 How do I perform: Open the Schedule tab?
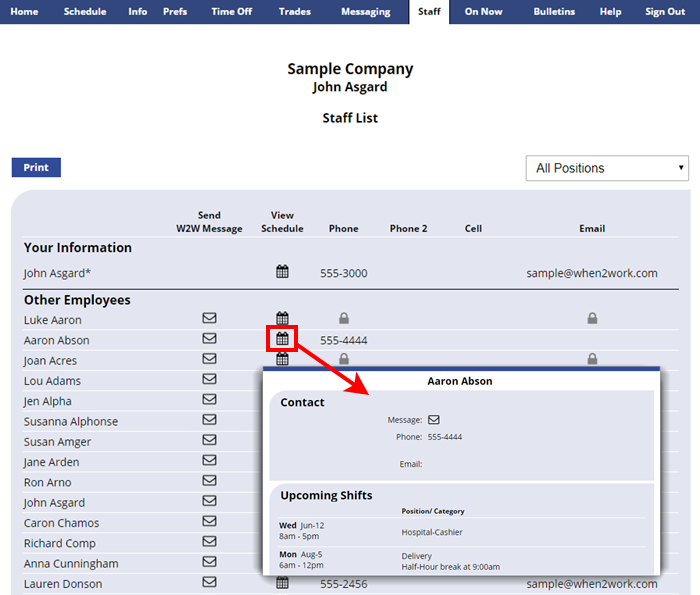click(x=85, y=12)
